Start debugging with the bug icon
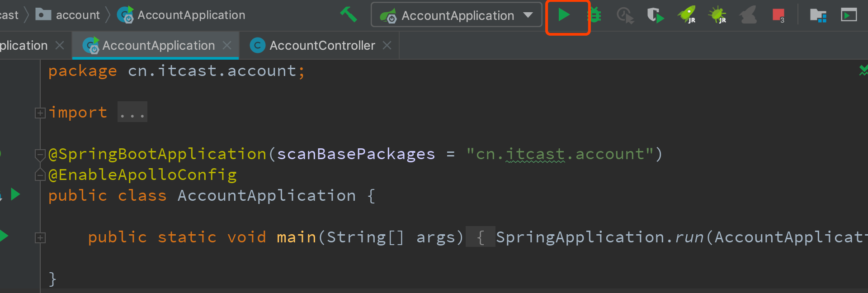The height and width of the screenshot is (293, 868). click(595, 15)
